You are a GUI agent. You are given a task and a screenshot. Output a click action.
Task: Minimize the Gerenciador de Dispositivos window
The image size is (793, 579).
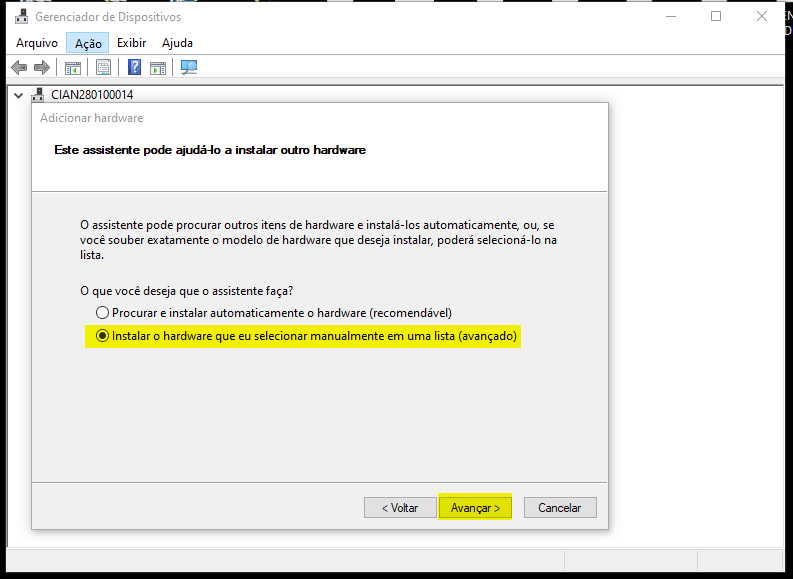tap(671, 17)
